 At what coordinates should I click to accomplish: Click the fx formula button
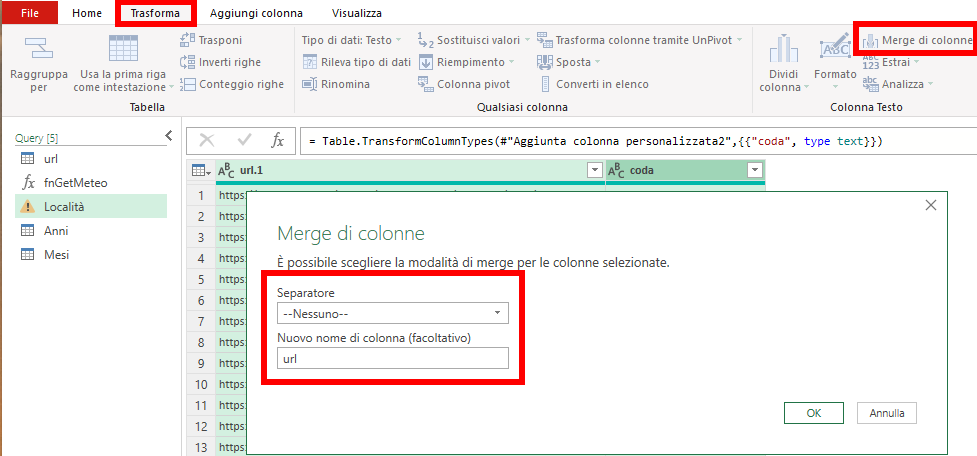pos(277,141)
